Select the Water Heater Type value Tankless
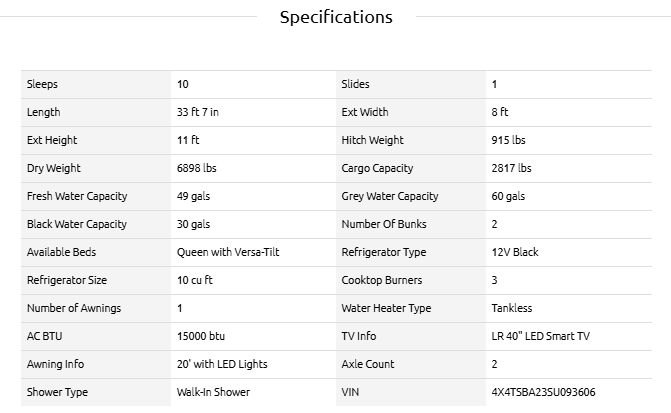 click(x=512, y=308)
